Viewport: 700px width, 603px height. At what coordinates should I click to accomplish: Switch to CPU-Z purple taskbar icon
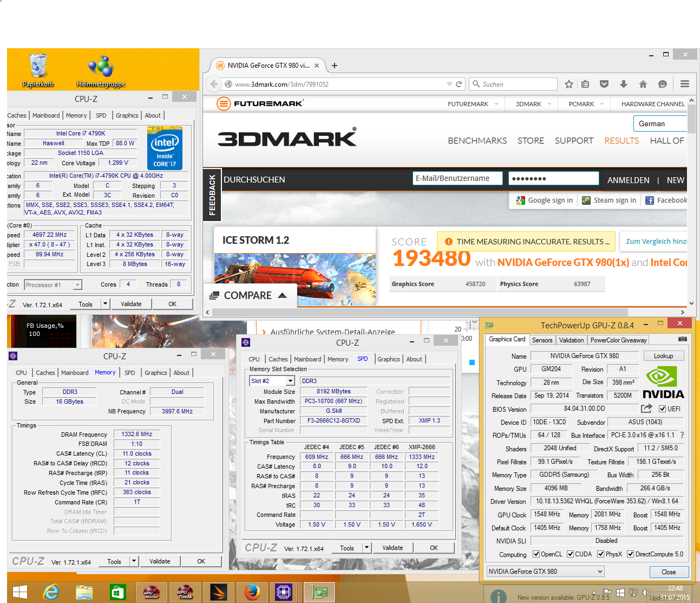283,593
